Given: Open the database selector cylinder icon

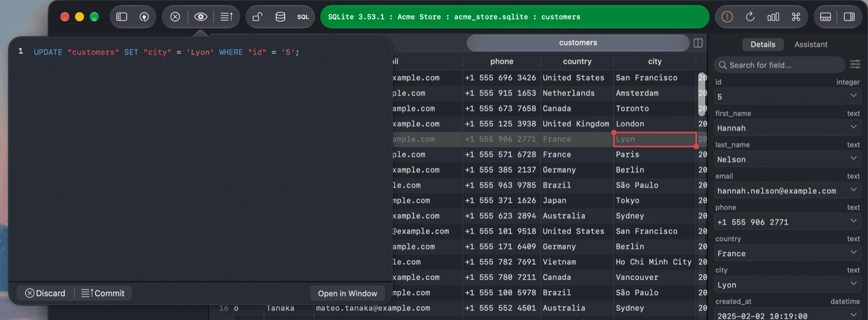Looking at the screenshot, I should coord(280,17).
